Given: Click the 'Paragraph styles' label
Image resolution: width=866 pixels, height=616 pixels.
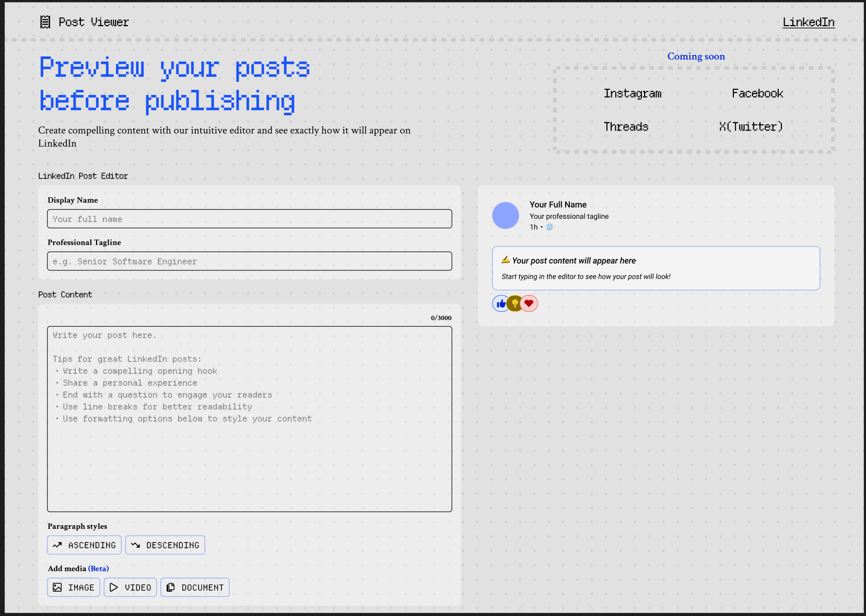Looking at the screenshot, I should (77, 526).
